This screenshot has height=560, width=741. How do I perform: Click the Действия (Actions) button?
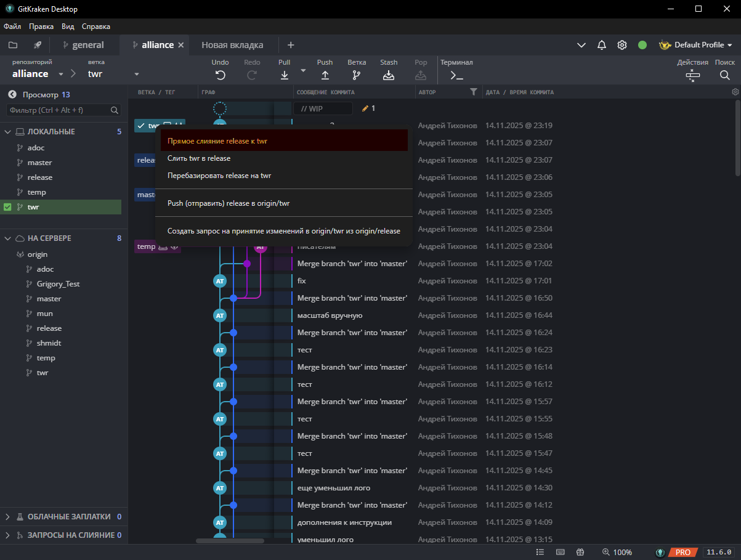[x=692, y=75]
